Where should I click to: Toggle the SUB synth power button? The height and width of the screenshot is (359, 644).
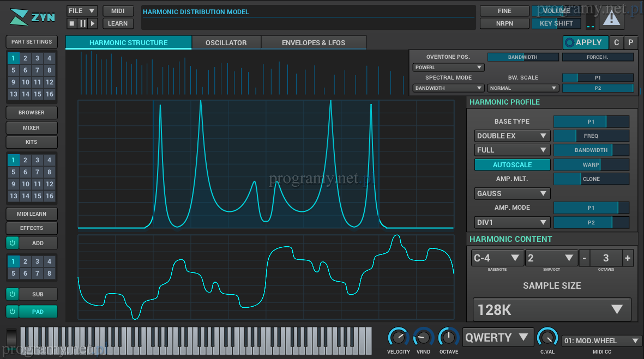coord(12,294)
